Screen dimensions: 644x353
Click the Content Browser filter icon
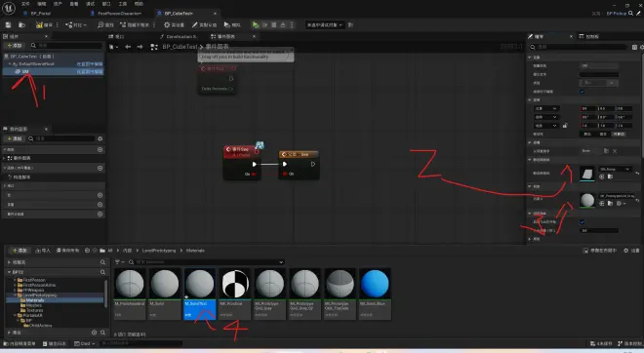coord(119,262)
